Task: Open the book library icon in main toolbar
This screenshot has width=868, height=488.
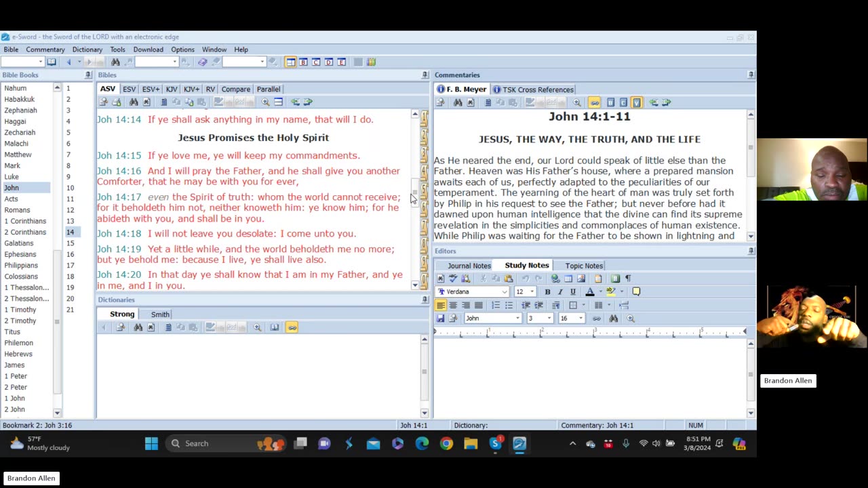Action: (371, 62)
